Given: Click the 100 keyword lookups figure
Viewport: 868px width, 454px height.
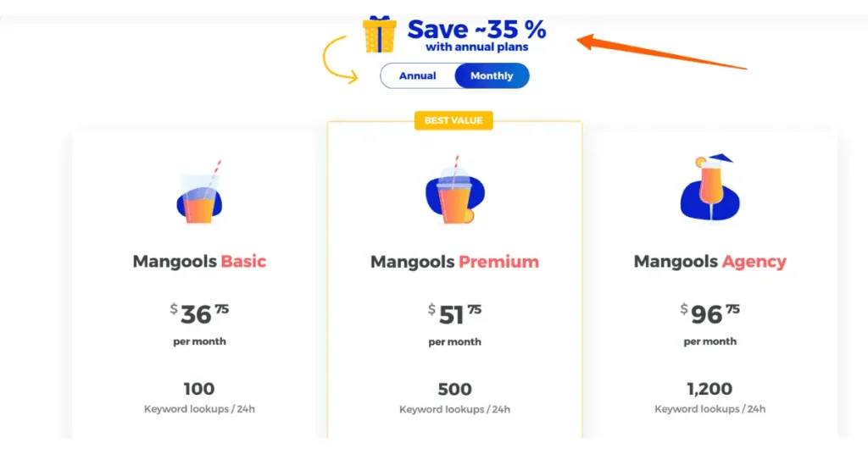Looking at the screenshot, I should [x=199, y=389].
